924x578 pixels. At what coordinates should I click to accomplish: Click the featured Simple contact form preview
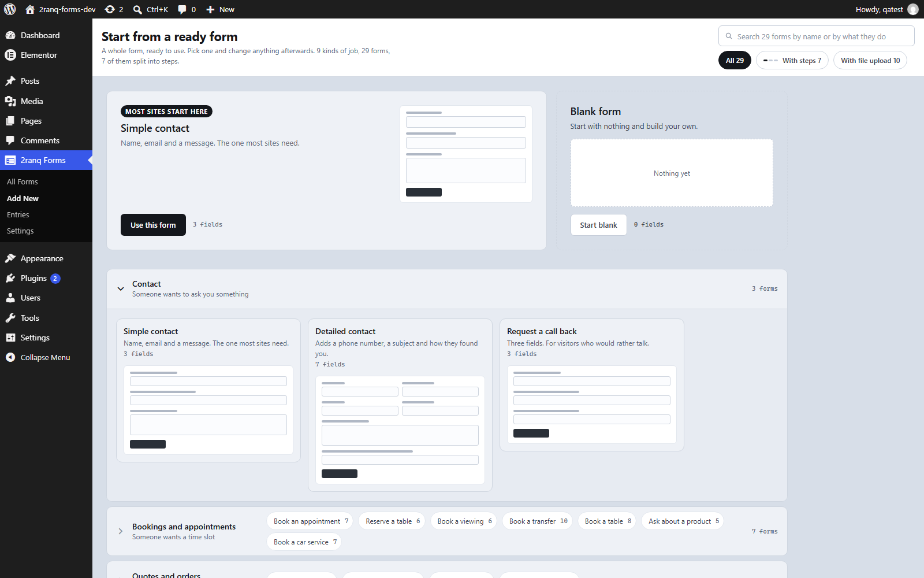click(466, 154)
